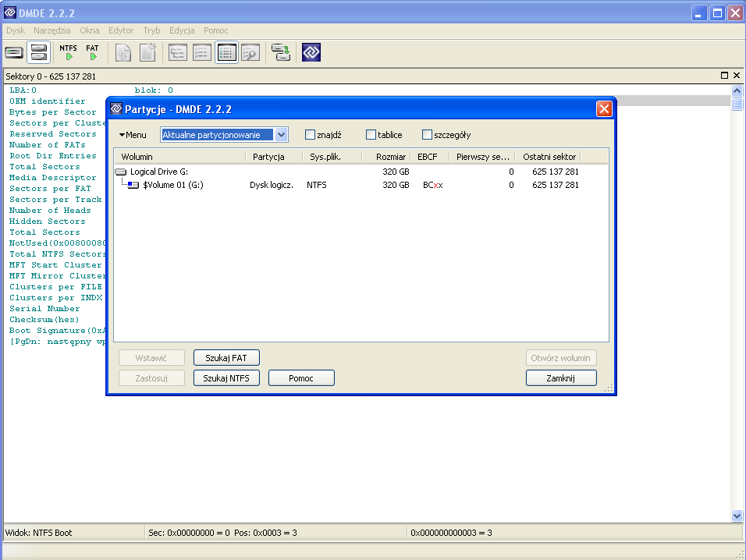Click the Szukaj NTFS button
The height and width of the screenshot is (560, 746).
pos(226,378)
